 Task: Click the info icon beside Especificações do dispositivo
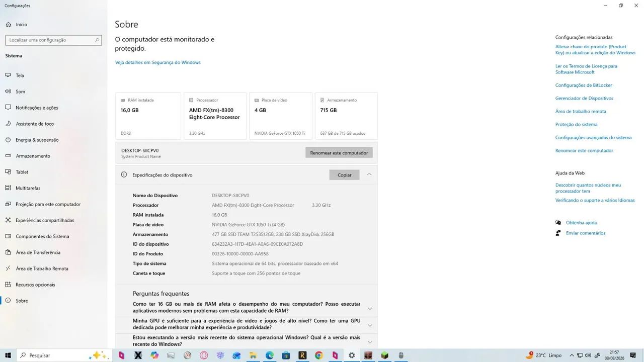coord(124,174)
